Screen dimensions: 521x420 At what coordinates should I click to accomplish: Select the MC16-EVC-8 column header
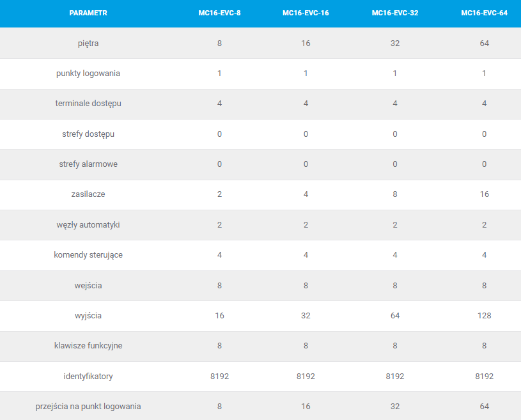(x=219, y=13)
